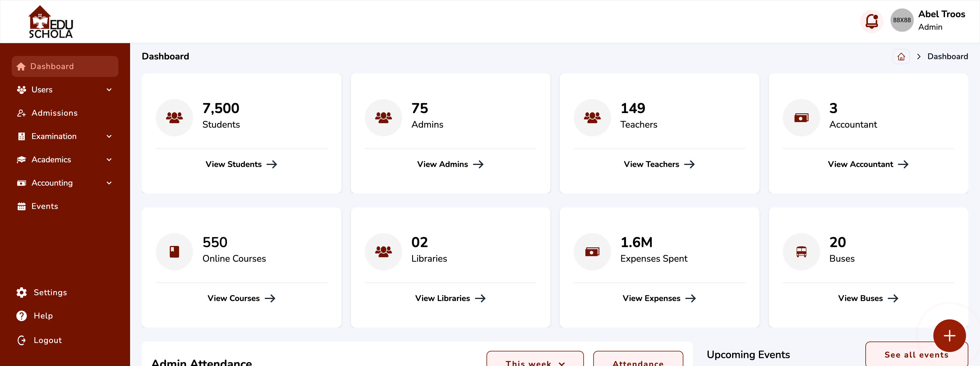Click the Logout icon in sidebar
The width and height of the screenshot is (980, 366).
tap(22, 340)
